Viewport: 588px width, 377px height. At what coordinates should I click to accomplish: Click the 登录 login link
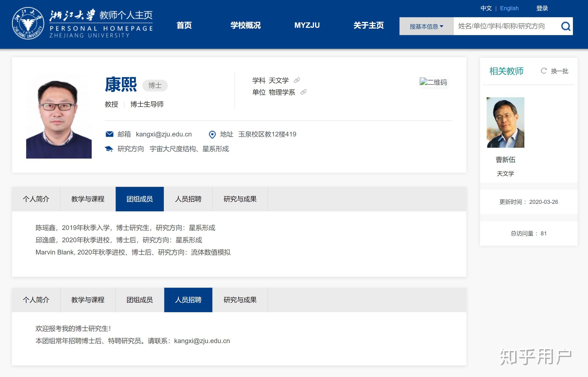coord(542,8)
